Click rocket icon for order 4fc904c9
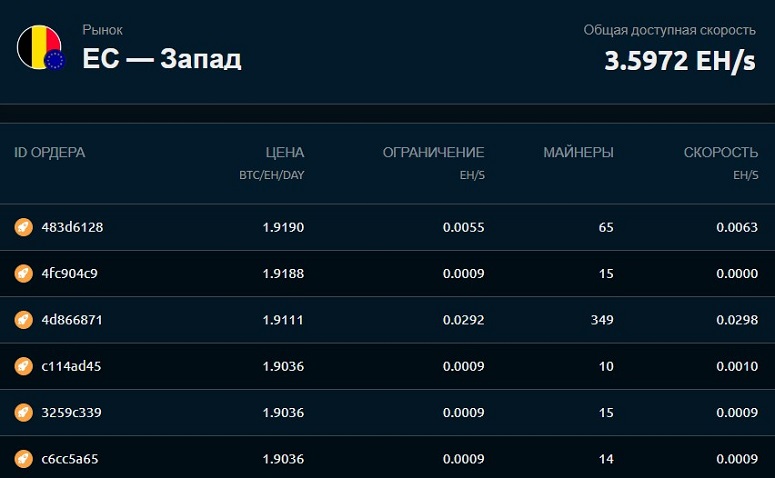This screenshot has width=775, height=478. pos(23,273)
